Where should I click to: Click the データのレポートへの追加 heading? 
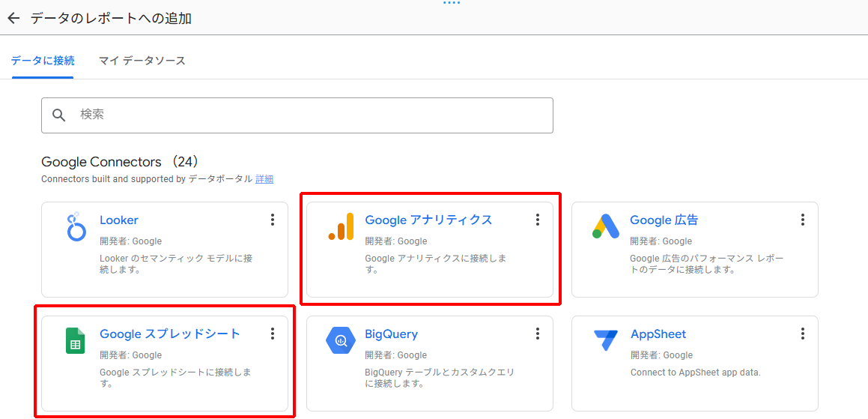tap(111, 18)
